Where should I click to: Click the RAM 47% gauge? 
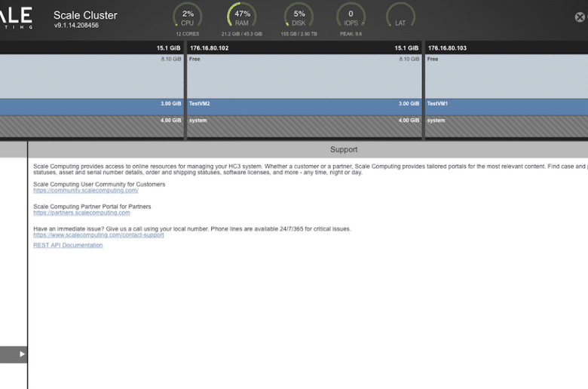coord(242,16)
